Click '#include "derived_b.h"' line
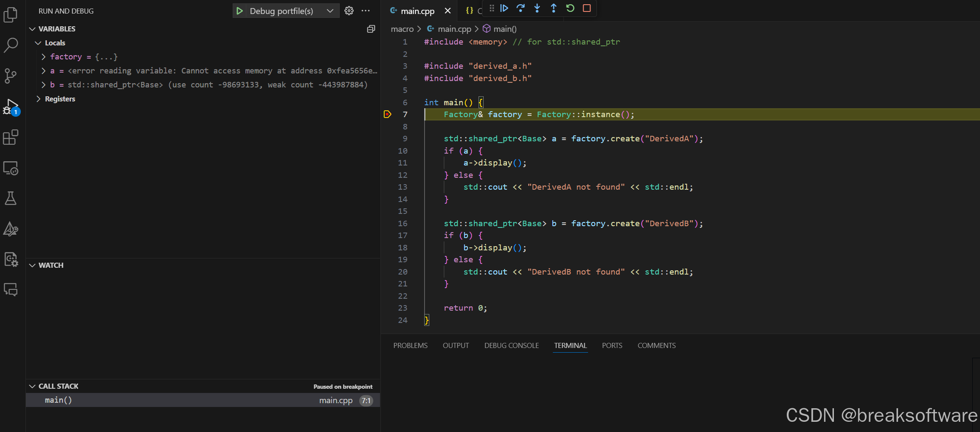 point(478,78)
